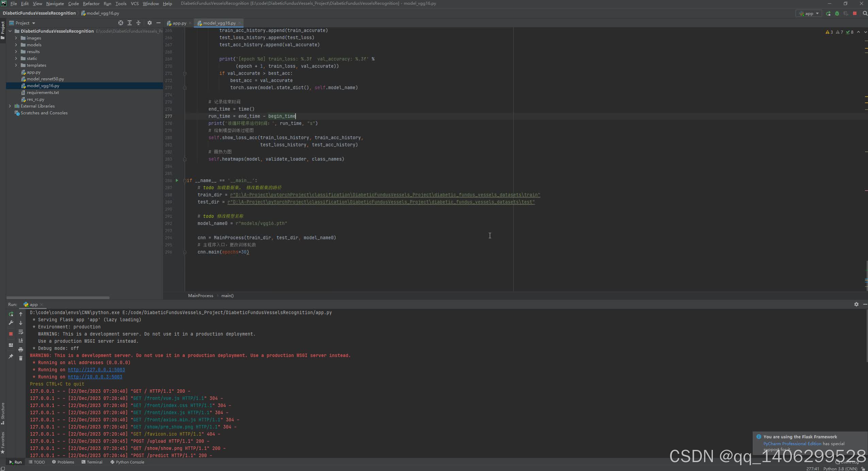Rerun app in Run panel
Viewport: 868px width, 471px height.
pos(11,314)
